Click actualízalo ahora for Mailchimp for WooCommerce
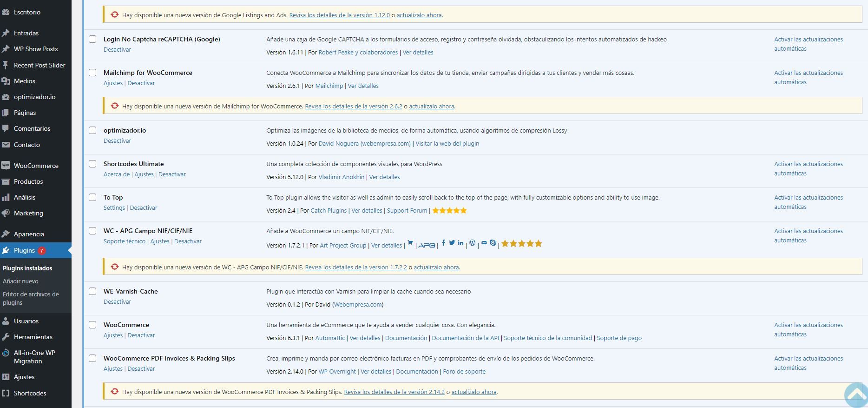868x408 pixels. [431, 106]
